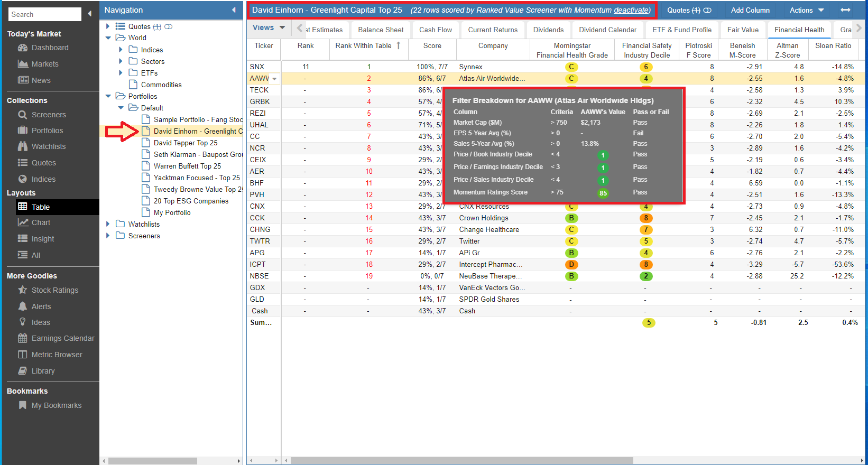Click the deactivate screener link
This screenshot has height=465, width=868.
pos(631,10)
